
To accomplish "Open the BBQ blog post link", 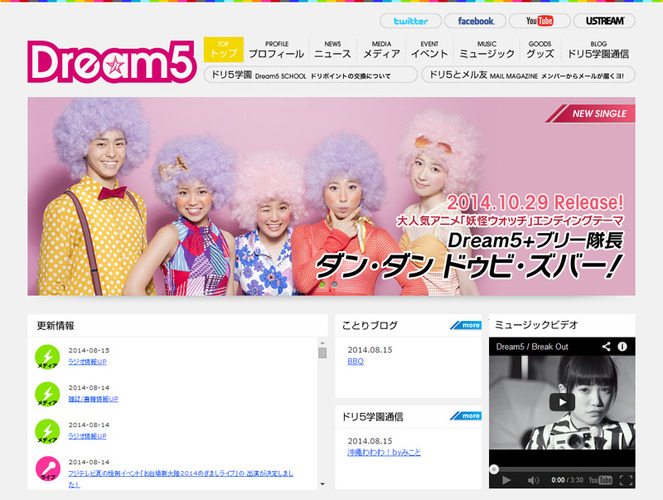I will click(x=356, y=361).
